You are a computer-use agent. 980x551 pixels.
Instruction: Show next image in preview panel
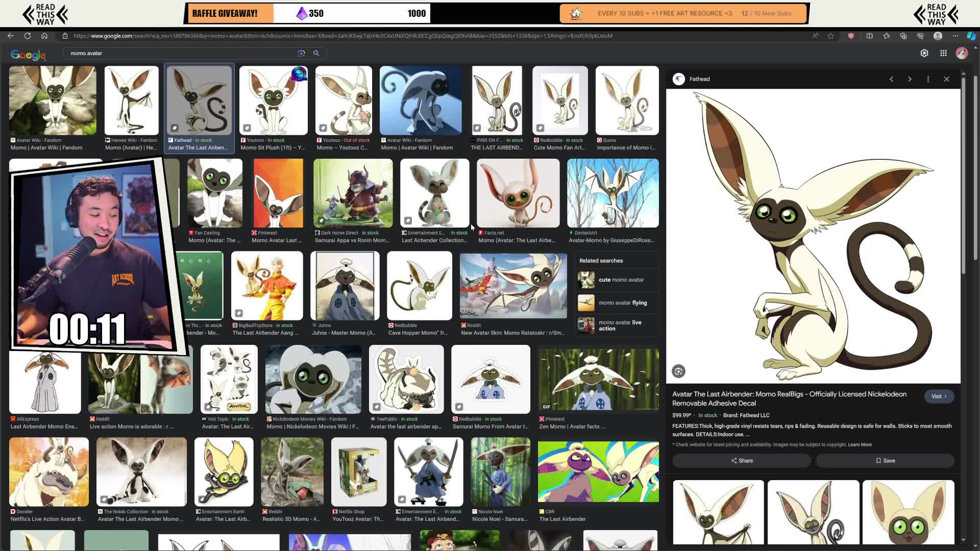click(x=910, y=79)
